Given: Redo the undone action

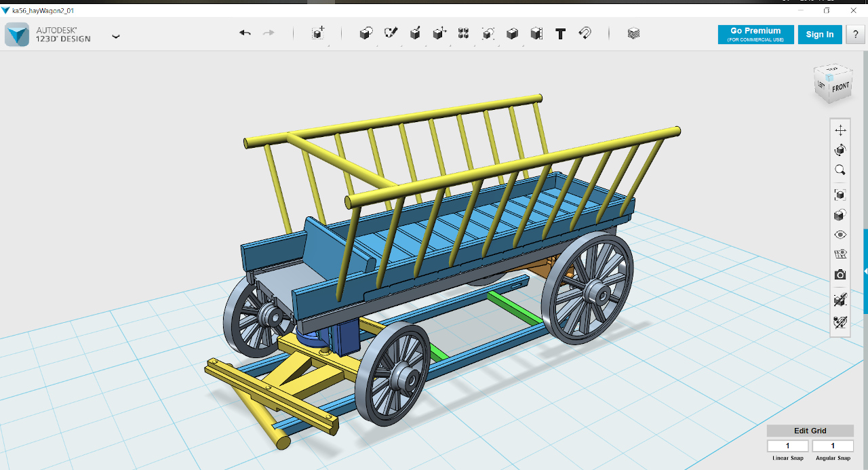Looking at the screenshot, I should [269, 33].
